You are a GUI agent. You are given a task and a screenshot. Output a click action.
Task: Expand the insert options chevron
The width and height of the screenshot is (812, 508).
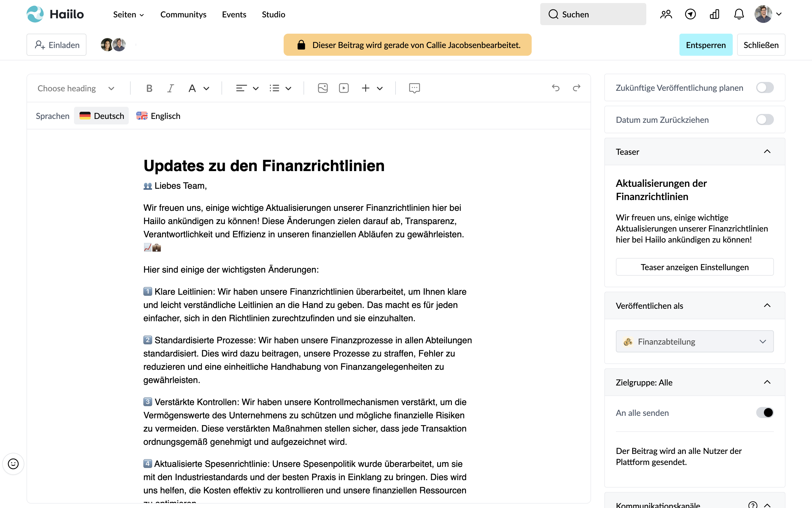(x=380, y=88)
